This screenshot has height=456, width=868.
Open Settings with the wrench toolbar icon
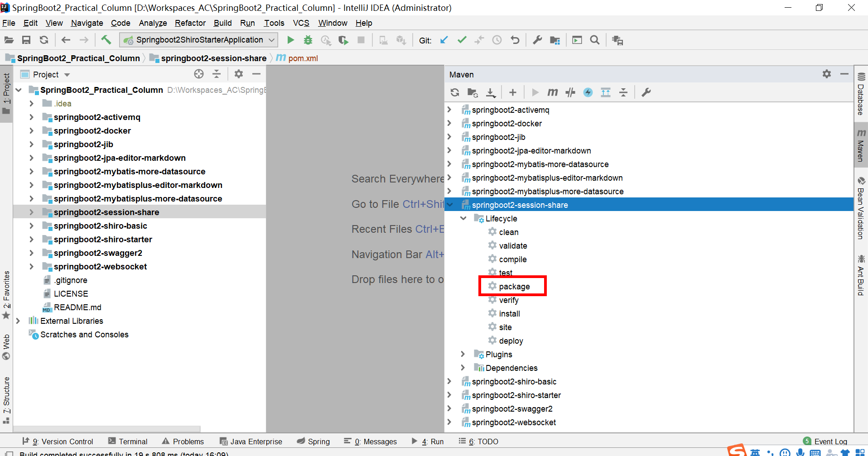pyautogui.click(x=537, y=40)
